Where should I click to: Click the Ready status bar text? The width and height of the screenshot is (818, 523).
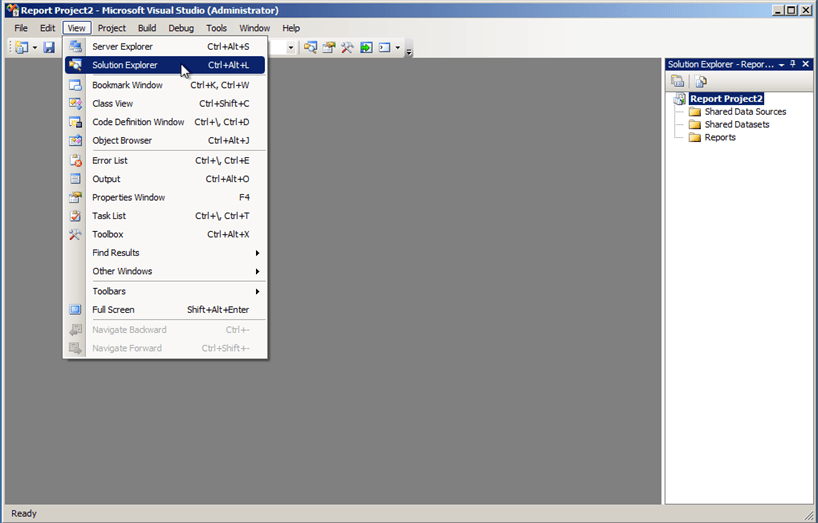point(24,514)
